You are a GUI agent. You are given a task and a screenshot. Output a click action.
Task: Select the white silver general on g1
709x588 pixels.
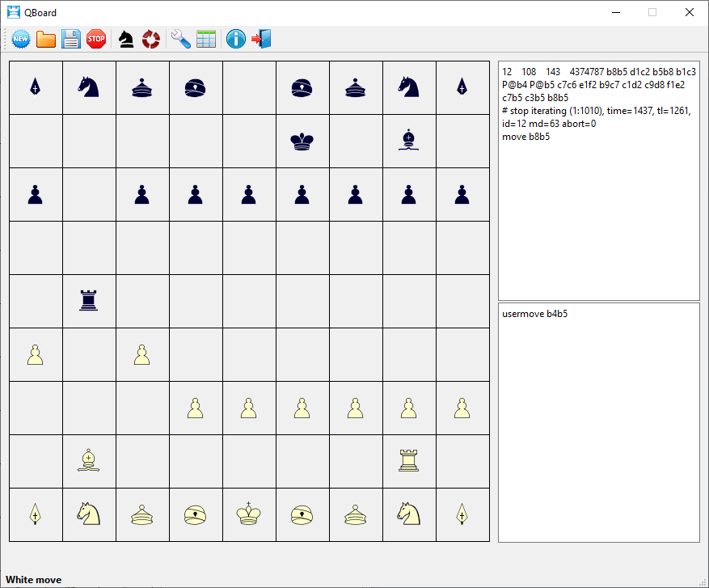[356, 515]
